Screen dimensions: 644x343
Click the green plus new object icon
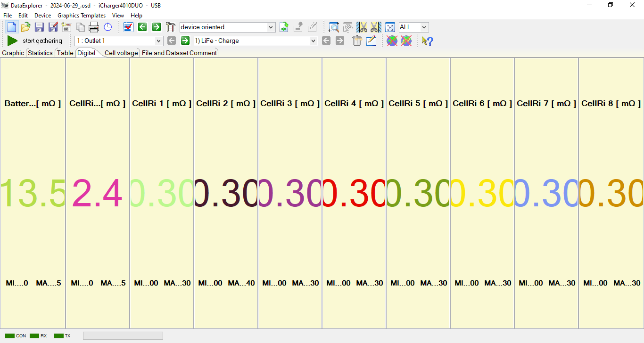point(284,27)
